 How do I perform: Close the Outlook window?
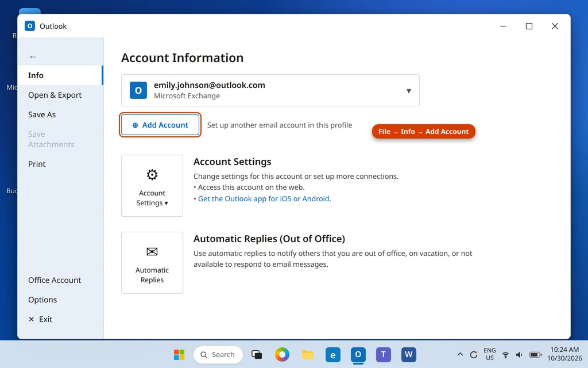click(555, 26)
